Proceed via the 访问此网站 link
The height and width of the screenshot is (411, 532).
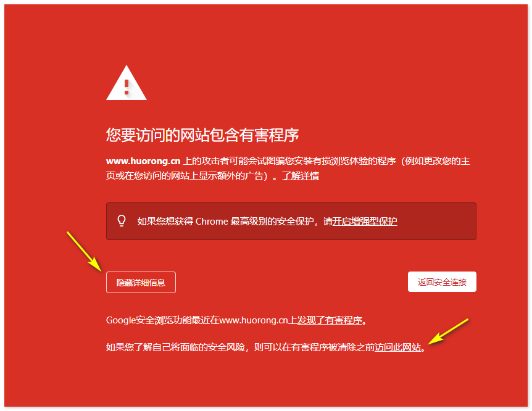click(397, 347)
